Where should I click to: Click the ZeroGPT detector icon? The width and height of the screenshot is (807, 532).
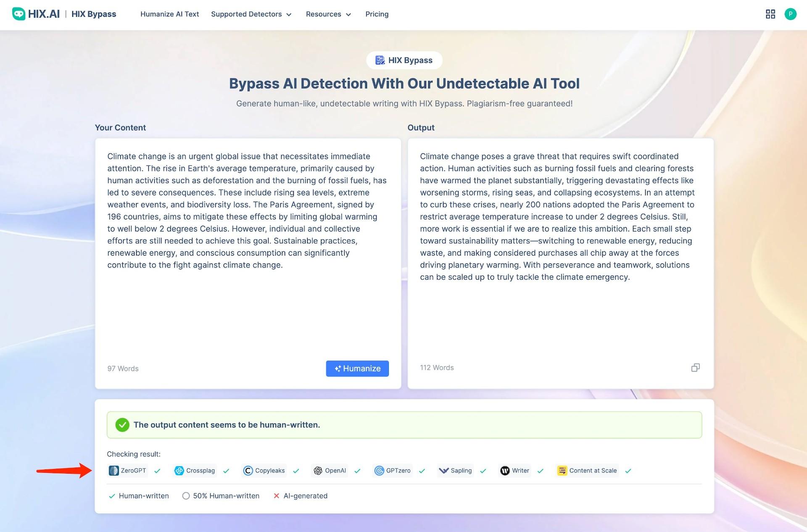[x=113, y=471]
